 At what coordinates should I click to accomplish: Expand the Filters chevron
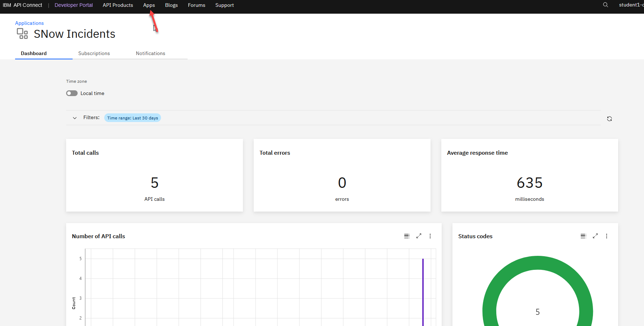tap(75, 118)
